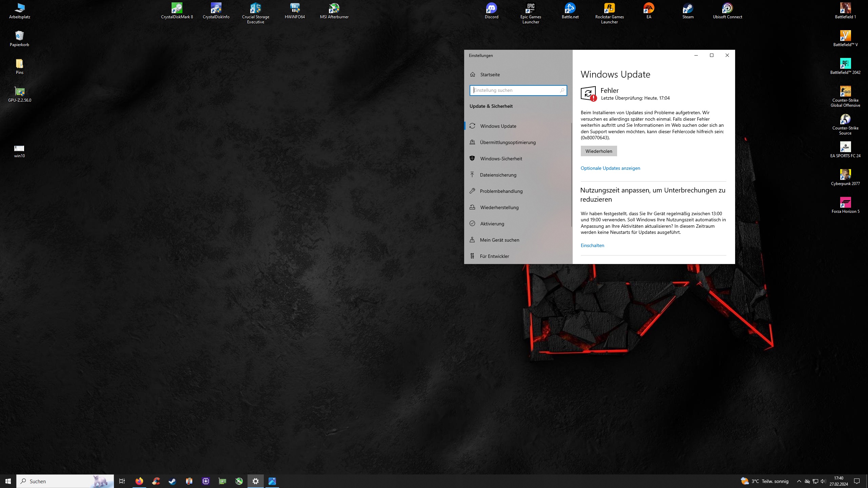
Task: Click the Einstellung suchen search field
Action: pyautogui.click(x=515, y=90)
